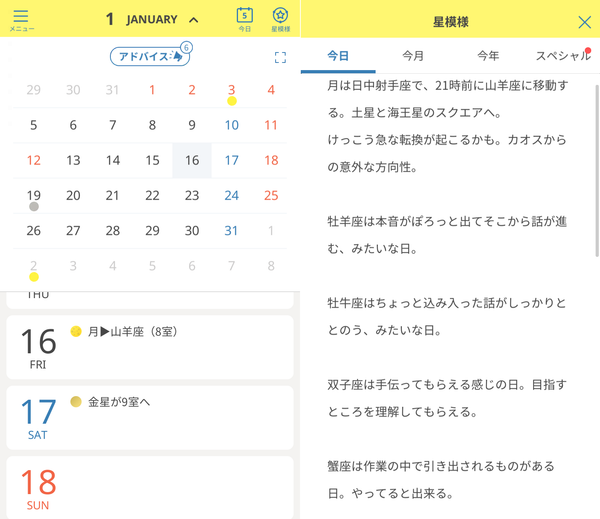
Task: Click the horoscope panel scrollbar
Action: point(597,170)
